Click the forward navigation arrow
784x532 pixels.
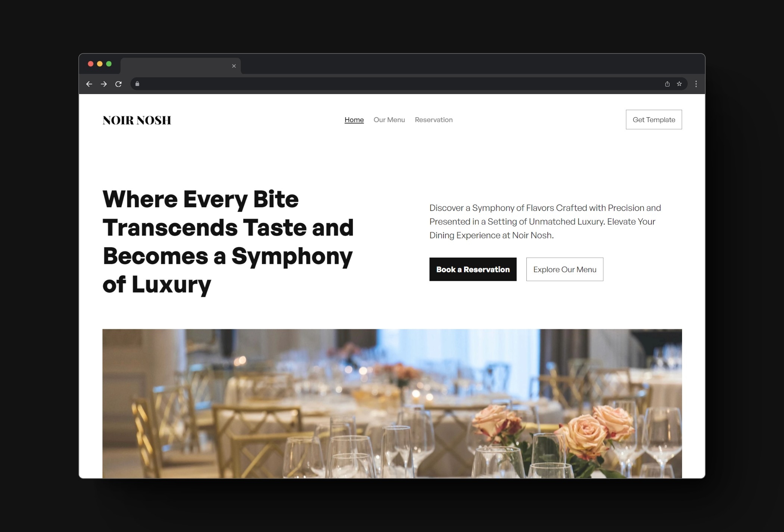[x=103, y=84]
